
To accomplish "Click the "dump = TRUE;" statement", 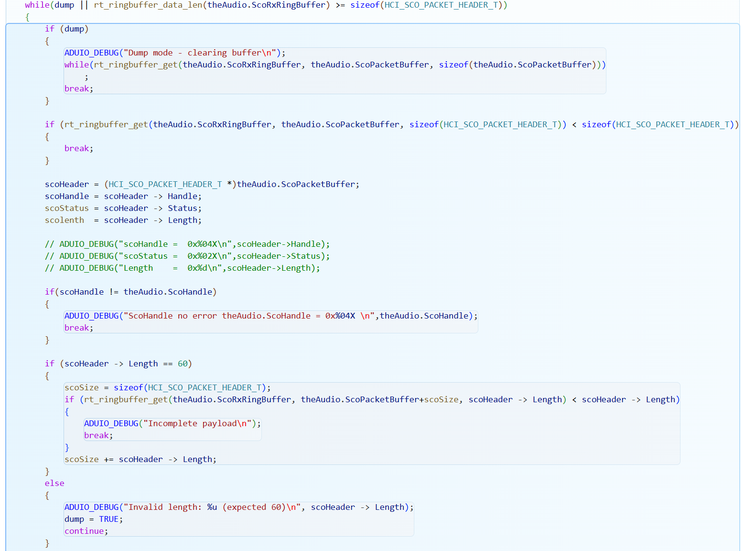I will coord(93,519).
